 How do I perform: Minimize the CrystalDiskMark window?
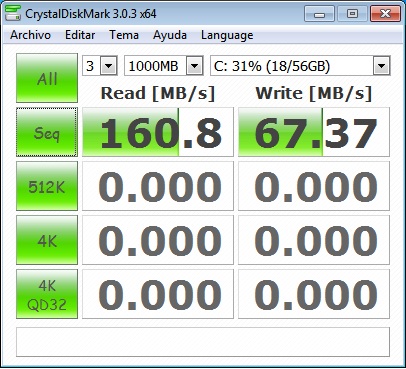[319, 14]
